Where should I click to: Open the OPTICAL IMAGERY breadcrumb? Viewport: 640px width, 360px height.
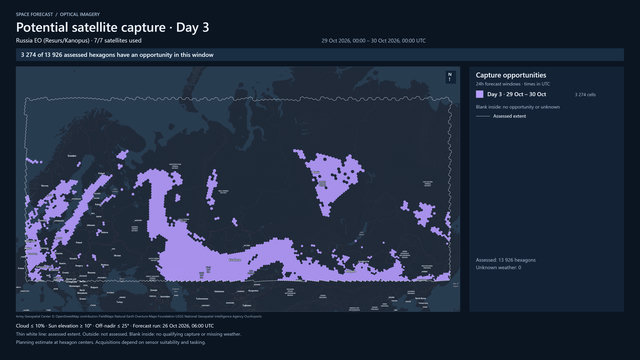(x=80, y=14)
